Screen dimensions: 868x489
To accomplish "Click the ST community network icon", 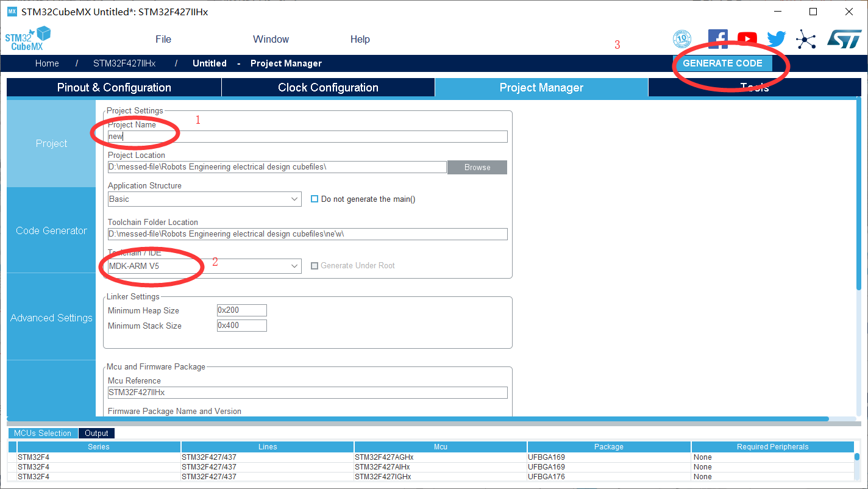I will (806, 40).
